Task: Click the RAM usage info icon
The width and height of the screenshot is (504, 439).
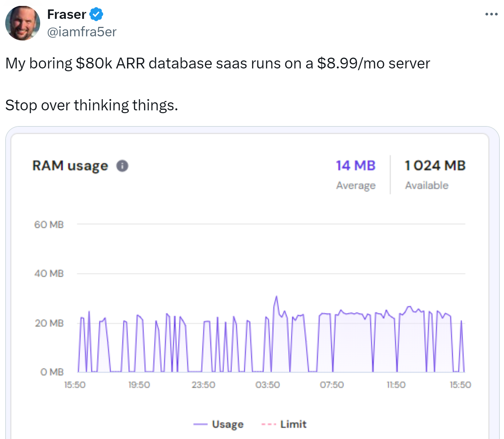Action: [122, 166]
